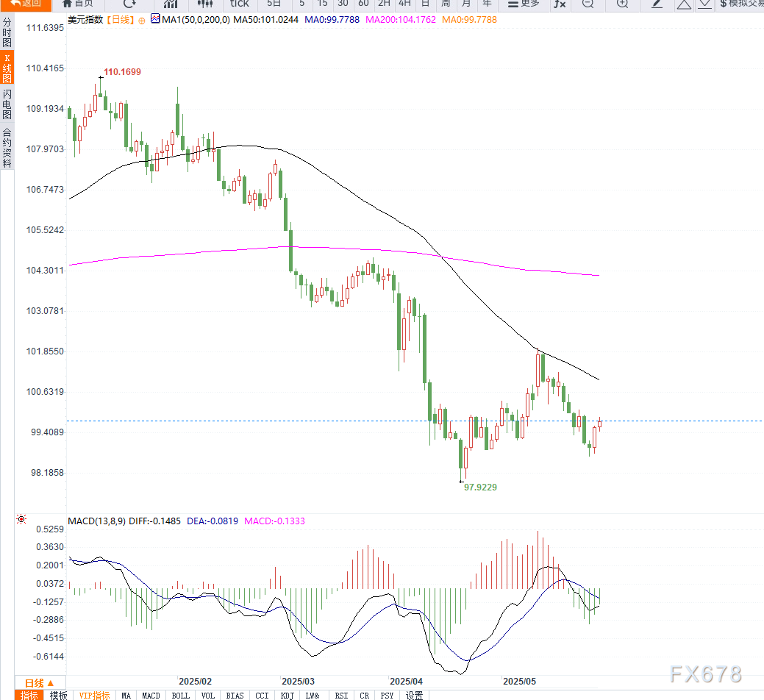The height and width of the screenshot is (700, 764).
Task: Click the refresh icon in toolbar
Action: pyautogui.click(x=129, y=4)
